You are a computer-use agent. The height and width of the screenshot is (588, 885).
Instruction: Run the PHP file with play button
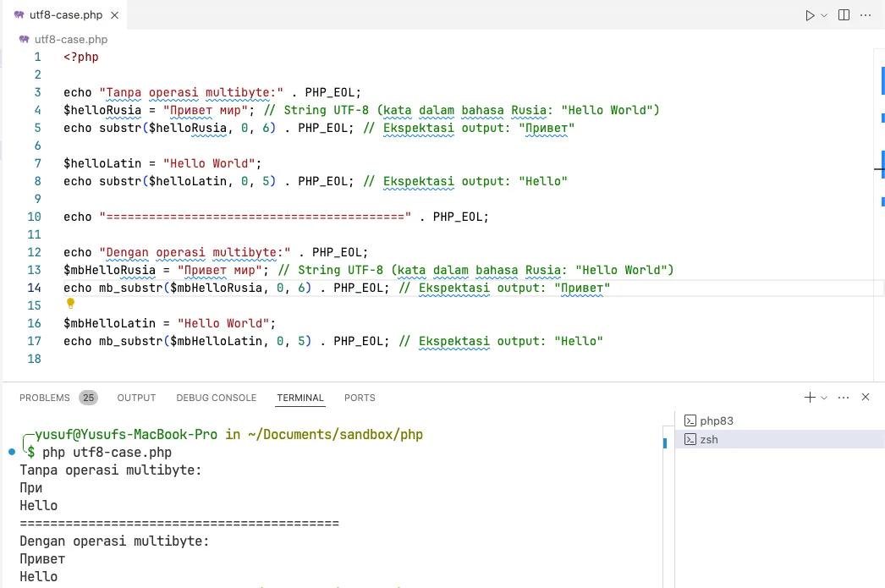(x=810, y=15)
